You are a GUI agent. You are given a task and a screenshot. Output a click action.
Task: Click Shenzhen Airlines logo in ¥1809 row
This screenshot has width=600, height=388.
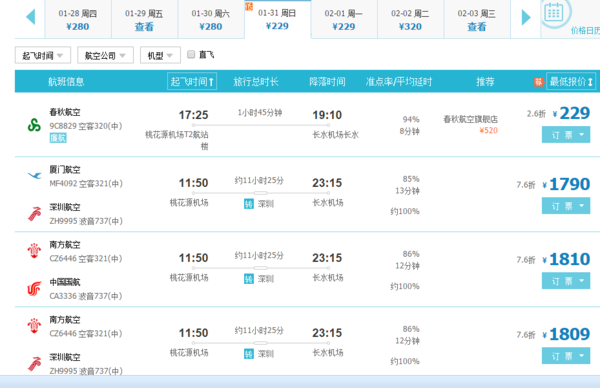34,364
